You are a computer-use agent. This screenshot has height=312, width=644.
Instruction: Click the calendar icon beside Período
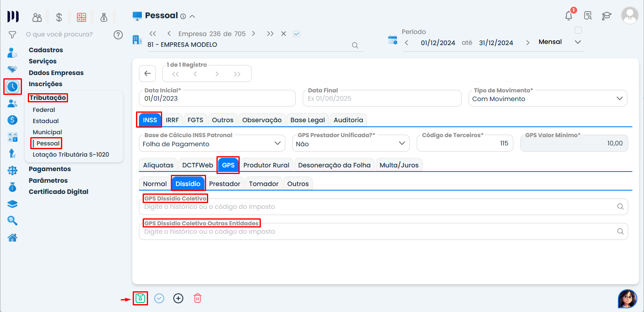[x=392, y=40]
